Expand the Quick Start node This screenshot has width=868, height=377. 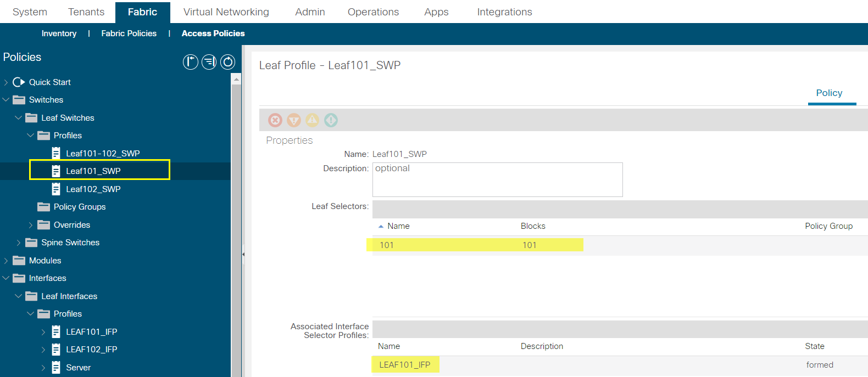coord(6,82)
